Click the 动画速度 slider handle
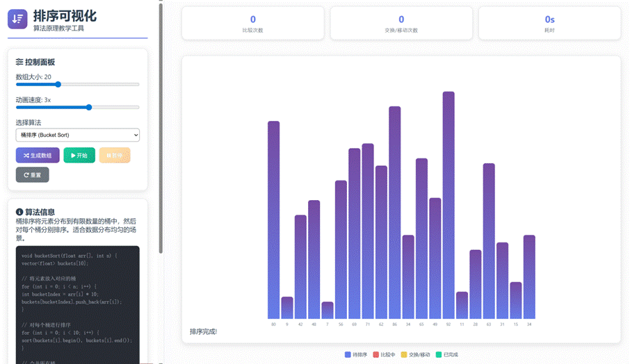This screenshot has width=630, height=364. click(x=89, y=108)
